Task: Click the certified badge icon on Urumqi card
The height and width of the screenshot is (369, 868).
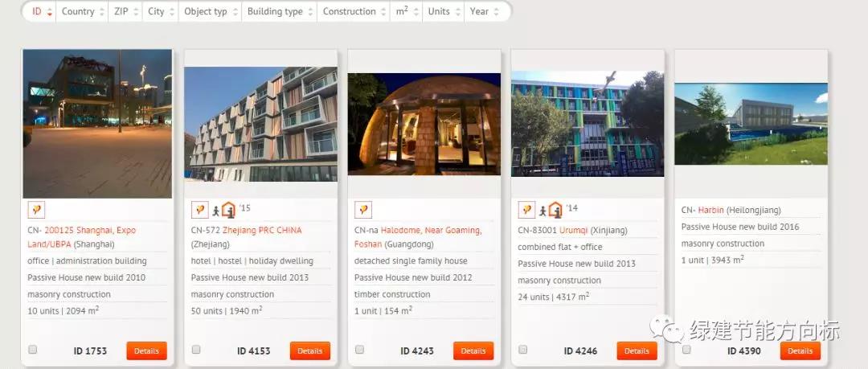Action: [526, 210]
